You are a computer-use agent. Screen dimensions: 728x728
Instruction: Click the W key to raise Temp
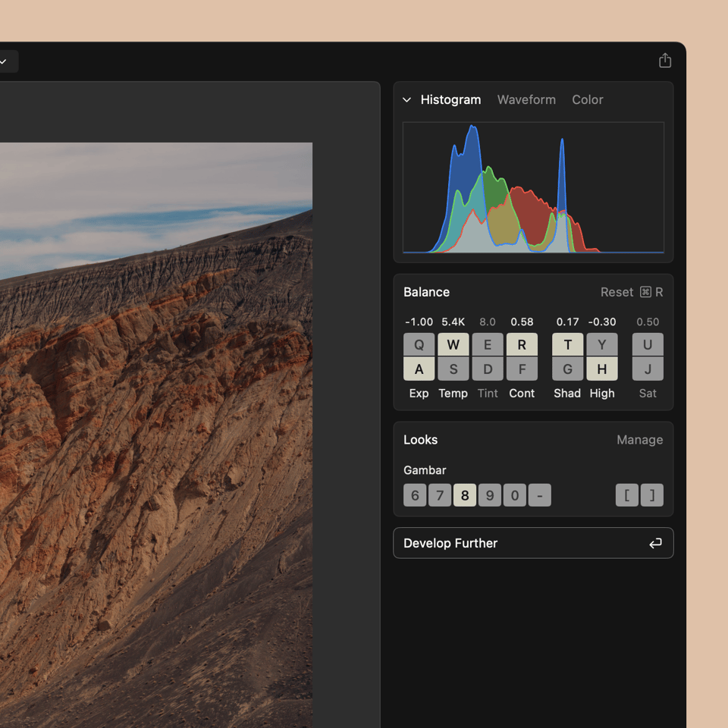coord(453,344)
